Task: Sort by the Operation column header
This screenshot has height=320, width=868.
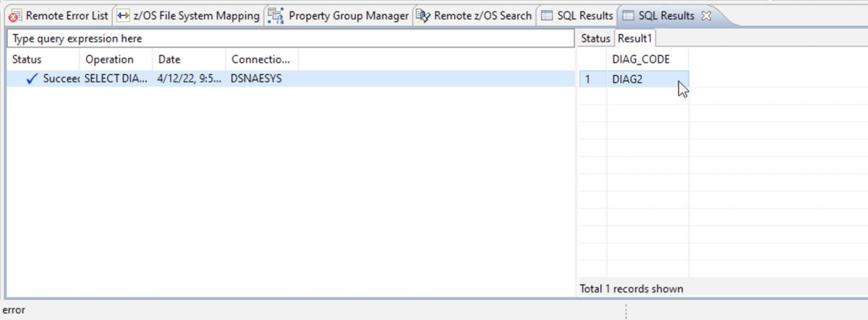Action: pos(116,60)
